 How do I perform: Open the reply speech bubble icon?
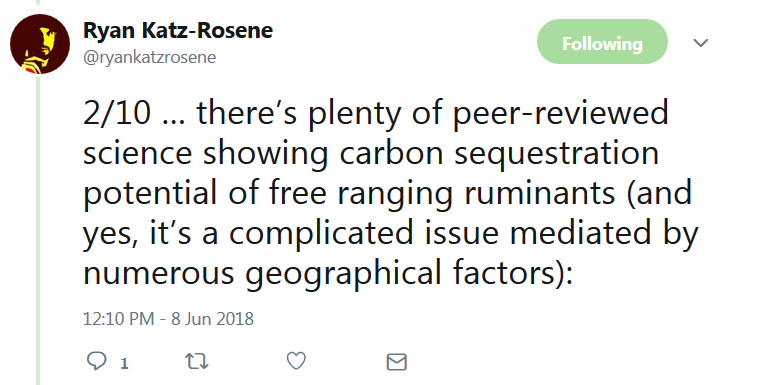coord(96,361)
